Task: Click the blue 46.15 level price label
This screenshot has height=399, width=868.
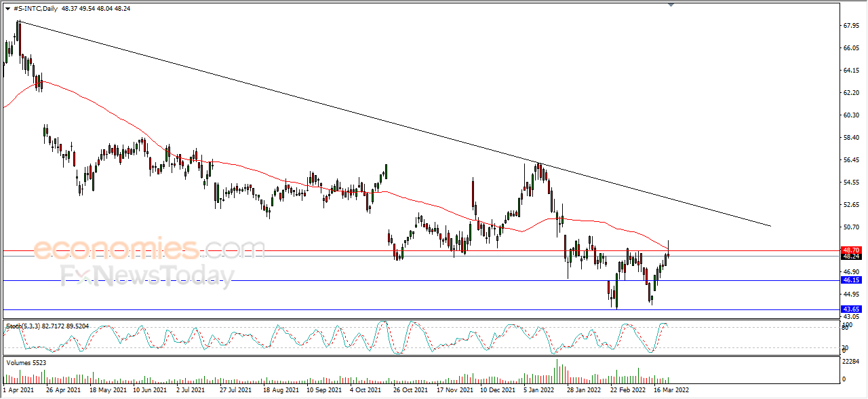Action: tap(851, 280)
